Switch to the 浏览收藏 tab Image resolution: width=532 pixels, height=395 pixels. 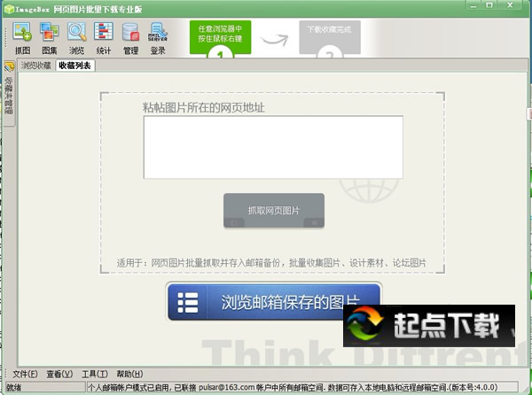tap(36, 66)
